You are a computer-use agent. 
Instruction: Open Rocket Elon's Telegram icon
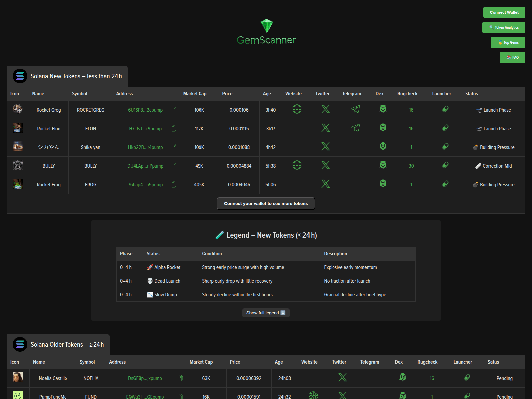355,127
